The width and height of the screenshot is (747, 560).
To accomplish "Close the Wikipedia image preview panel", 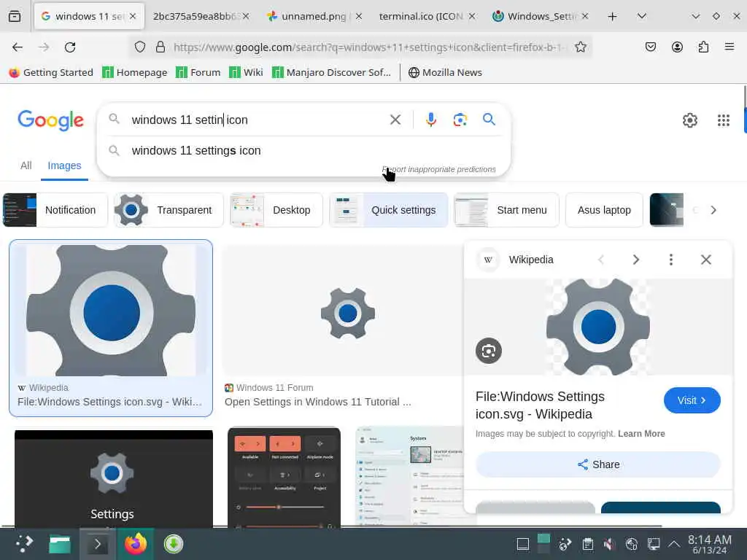I will point(705,260).
